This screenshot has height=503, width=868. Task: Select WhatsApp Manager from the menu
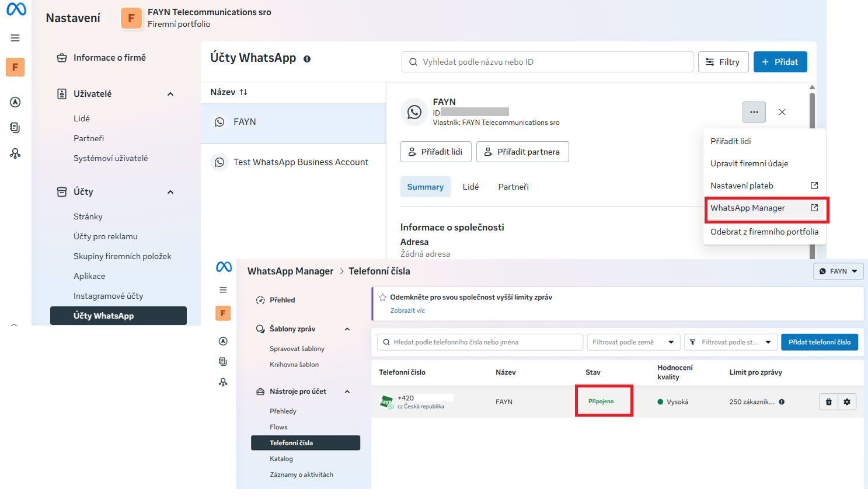tap(748, 208)
